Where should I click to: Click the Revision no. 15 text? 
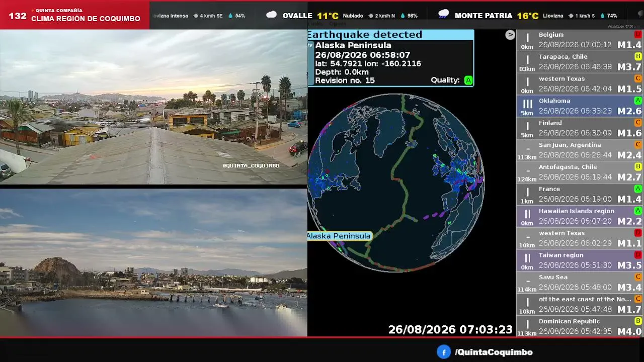pos(345,80)
